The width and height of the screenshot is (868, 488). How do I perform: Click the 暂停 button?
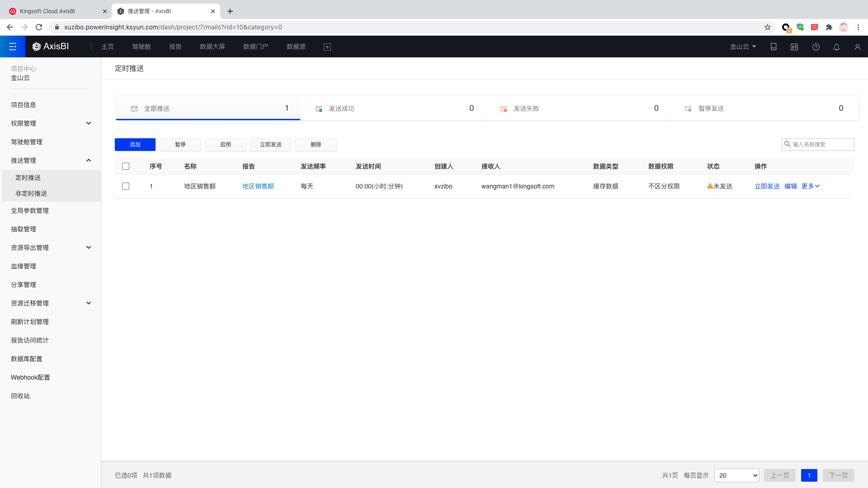180,145
